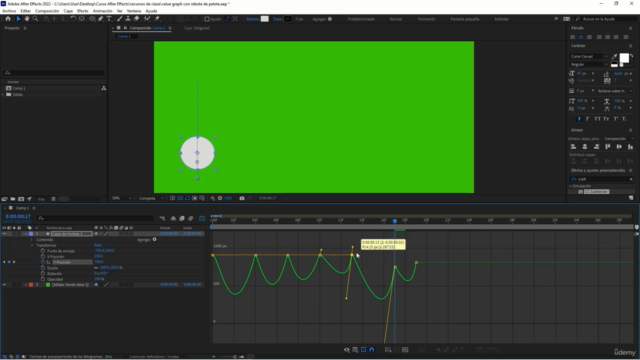Select the Zoom magnifier tool
This screenshot has width=640, height=360.
[36, 19]
